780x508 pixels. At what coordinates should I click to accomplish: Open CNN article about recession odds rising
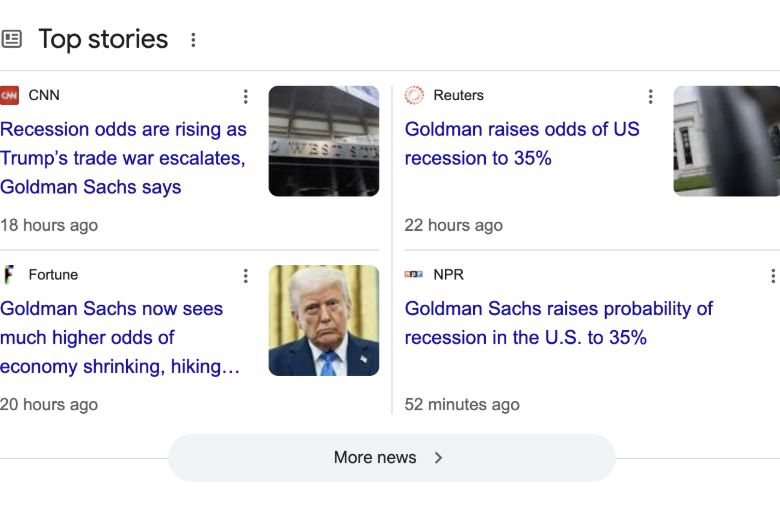123,158
